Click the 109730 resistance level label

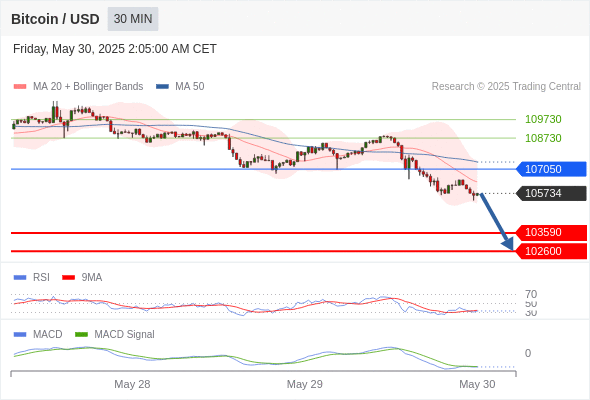(x=543, y=119)
